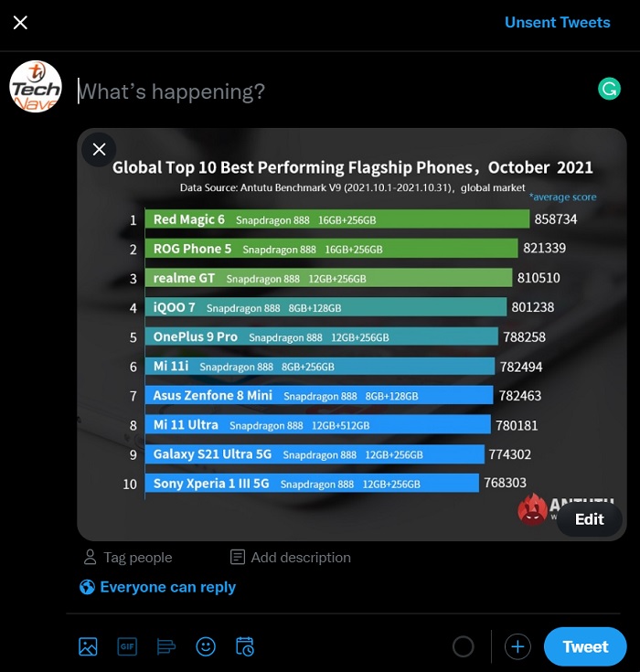Click the Grammarly icon

609,89
